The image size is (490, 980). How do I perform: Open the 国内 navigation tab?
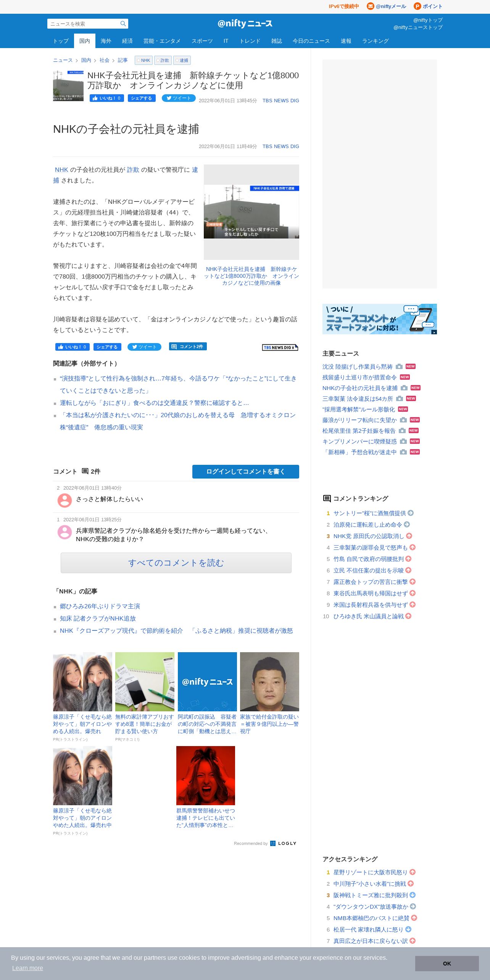85,41
